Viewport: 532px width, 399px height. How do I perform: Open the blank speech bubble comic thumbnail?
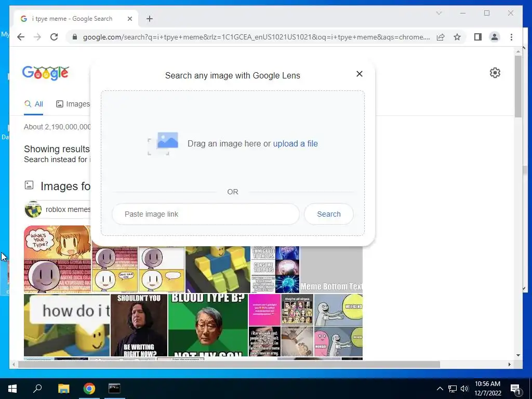coord(162,270)
